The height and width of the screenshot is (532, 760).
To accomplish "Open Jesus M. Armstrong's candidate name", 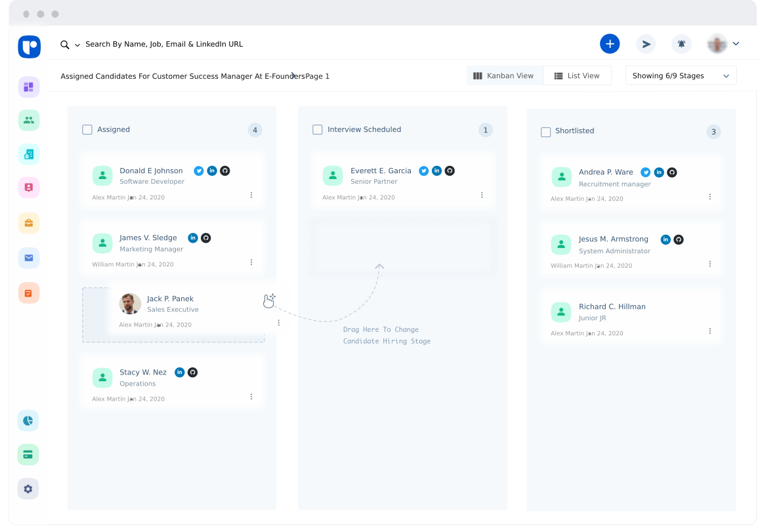I will tap(613, 239).
